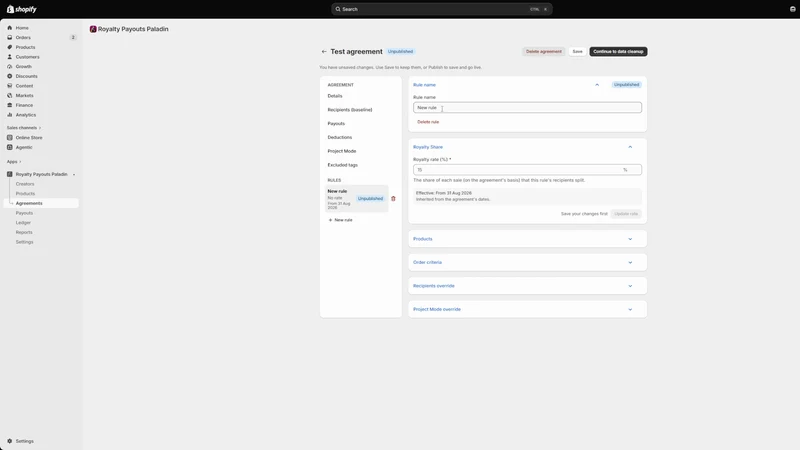Click the Products tag icon
The width and height of the screenshot is (800, 450).
(10, 47)
